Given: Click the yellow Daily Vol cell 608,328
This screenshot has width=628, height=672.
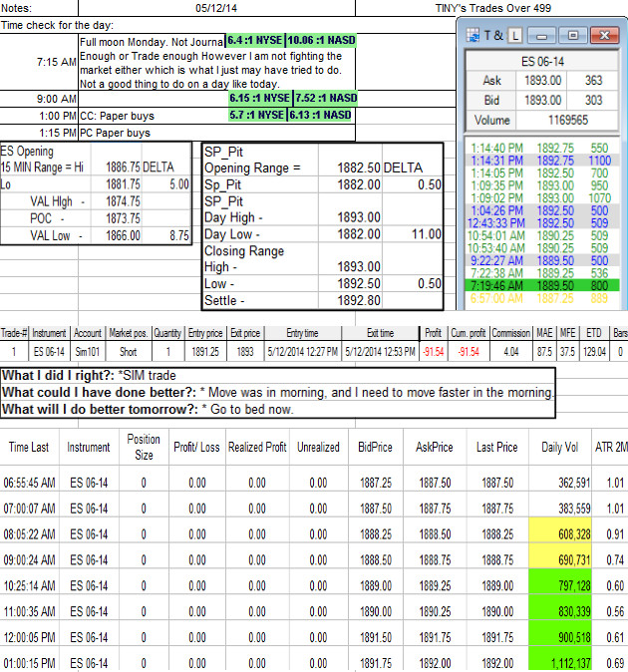Looking at the screenshot, I should (560, 530).
